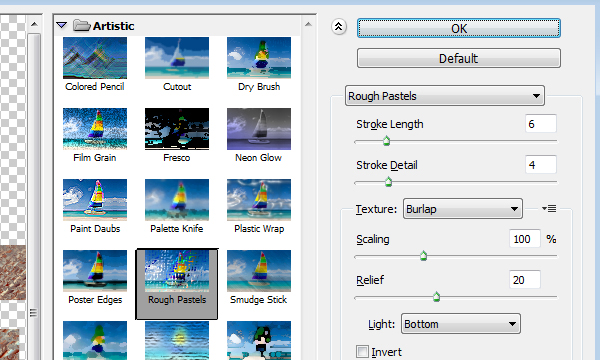The image size is (600, 360).
Task: Click the Artistic folder icon
Action: click(81, 26)
